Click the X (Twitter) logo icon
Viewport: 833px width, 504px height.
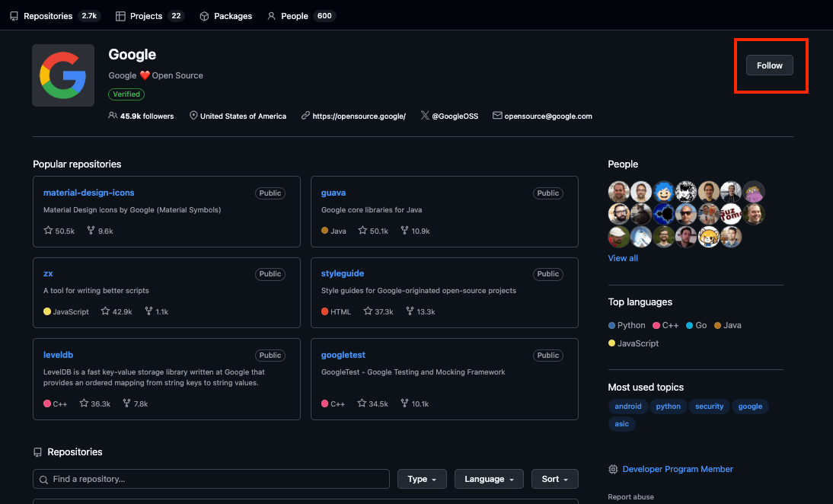tap(425, 115)
